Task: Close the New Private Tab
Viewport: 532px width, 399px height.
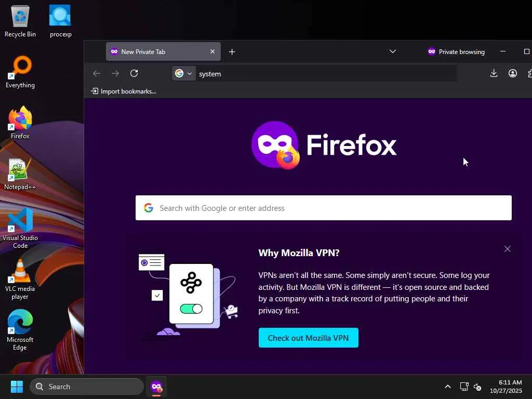Action: click(x=212, y=51)
